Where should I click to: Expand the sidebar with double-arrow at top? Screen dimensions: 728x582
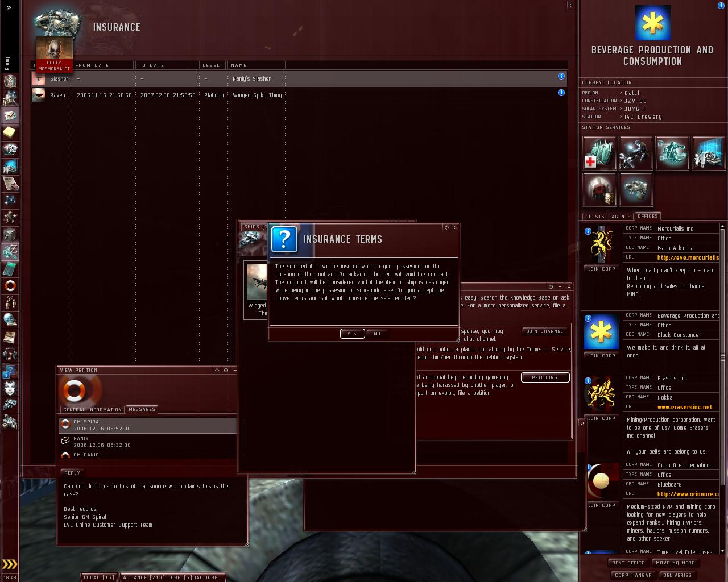[9, 7]
